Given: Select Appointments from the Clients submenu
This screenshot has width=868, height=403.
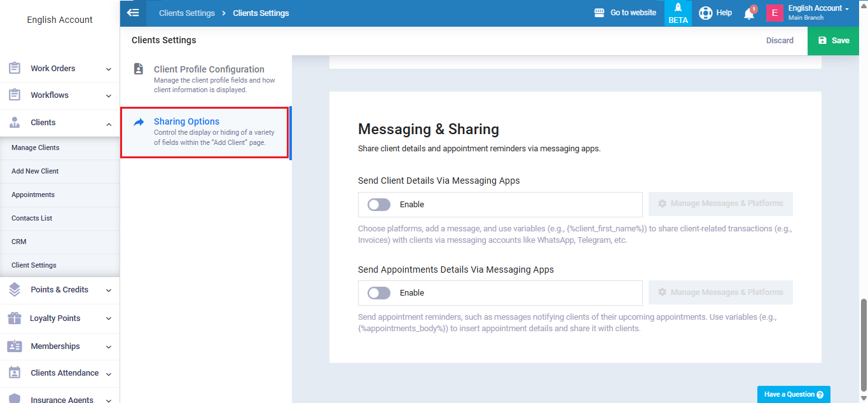Looking at the screenshot, I should (x=33, y=195).
